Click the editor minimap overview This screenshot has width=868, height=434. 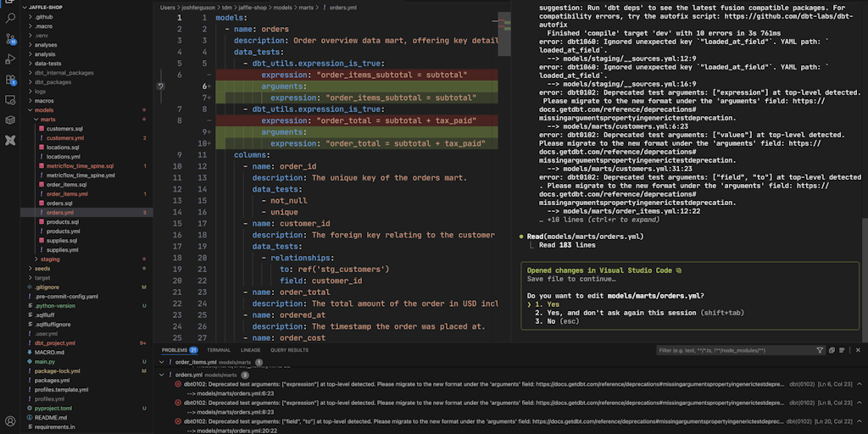[504, 34]
